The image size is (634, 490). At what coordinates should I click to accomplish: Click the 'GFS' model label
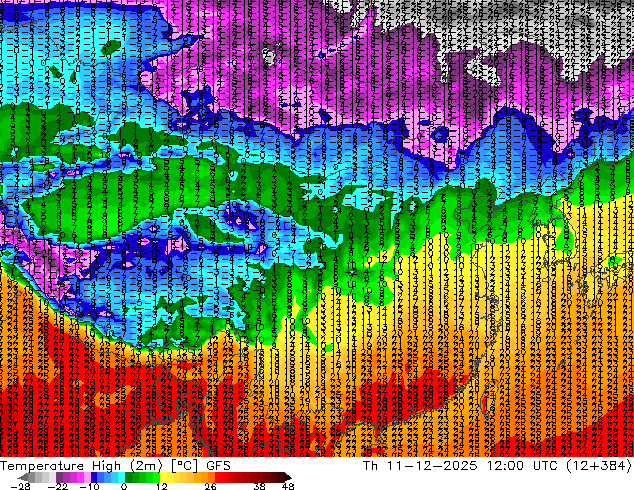(x=218, y=466)
